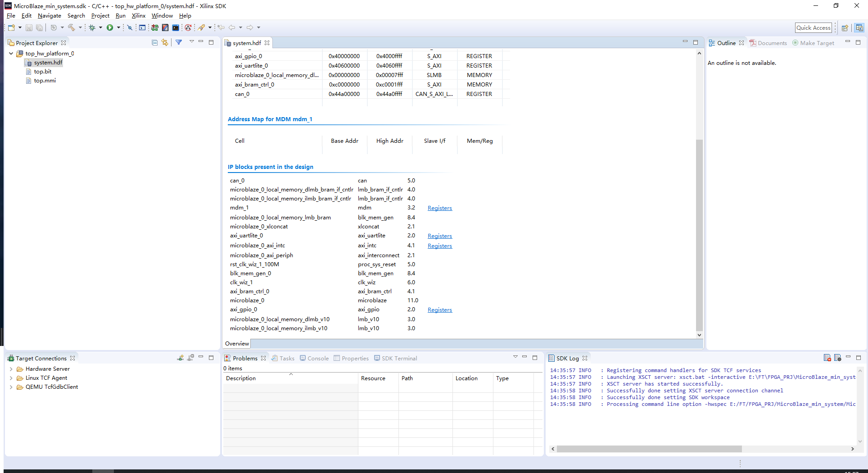Click the Skip All Breakpoints icon
The height and width of the screenshot is (473, 868).
tap(129, 27)
